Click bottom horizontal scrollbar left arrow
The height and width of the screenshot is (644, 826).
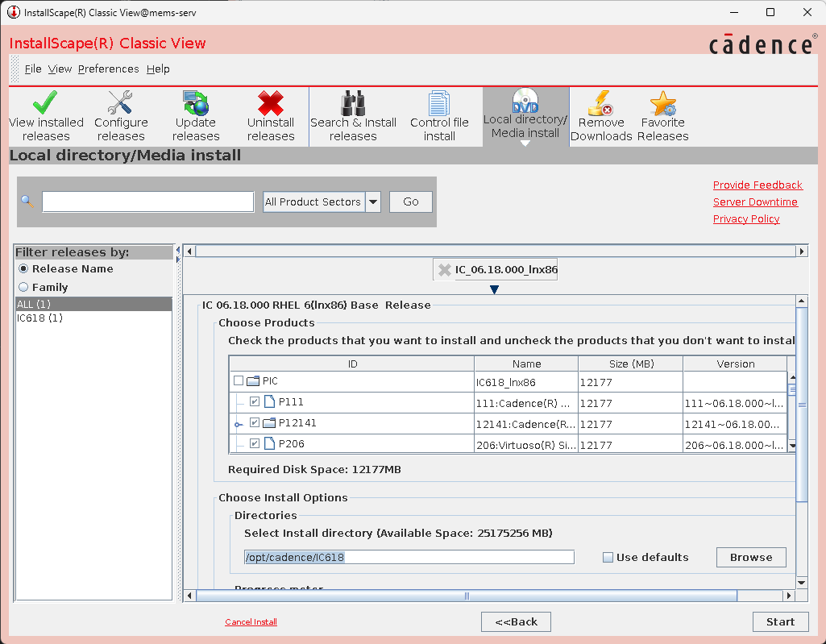[x=189, y=596]
